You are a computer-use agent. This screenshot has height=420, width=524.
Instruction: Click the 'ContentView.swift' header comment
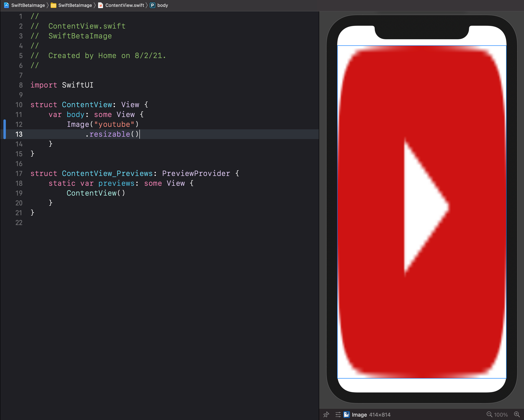tap(87, 26)
